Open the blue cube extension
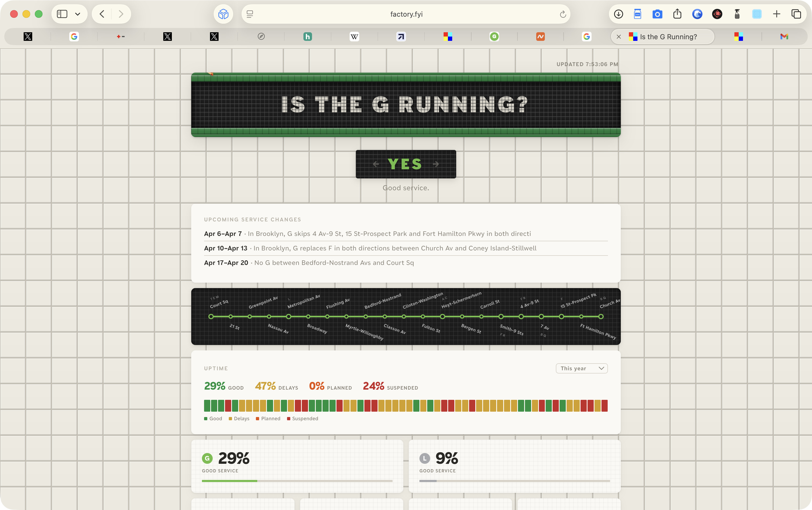Image resolution: width=812 pixels, height=510 pixels. pos(223,14)
